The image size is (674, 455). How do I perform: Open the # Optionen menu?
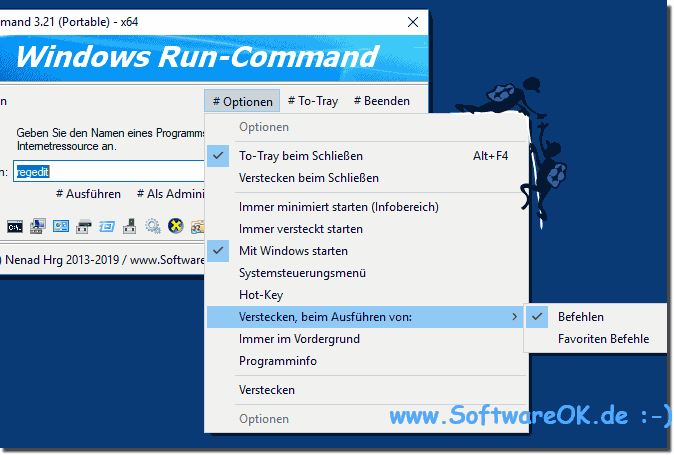click(x=242, y=101)
